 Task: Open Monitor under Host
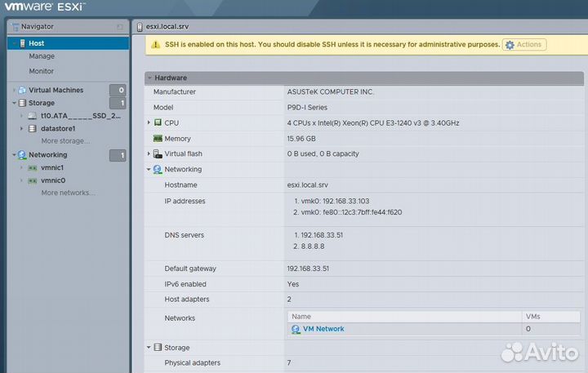(42, 71)
